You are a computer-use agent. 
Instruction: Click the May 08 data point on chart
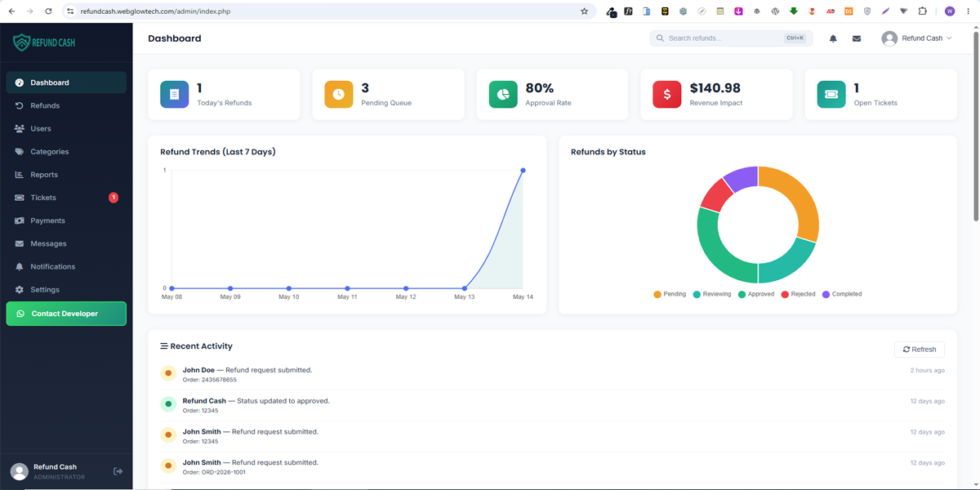171,288
